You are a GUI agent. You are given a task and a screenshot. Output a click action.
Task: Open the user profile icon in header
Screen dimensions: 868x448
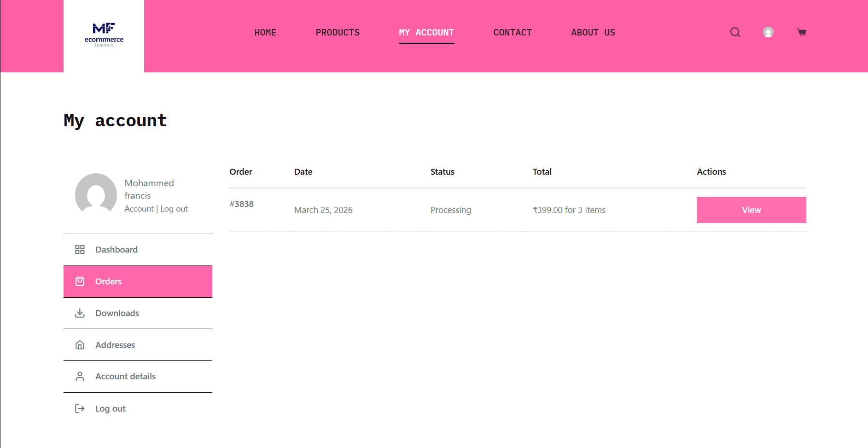point(768,32)
